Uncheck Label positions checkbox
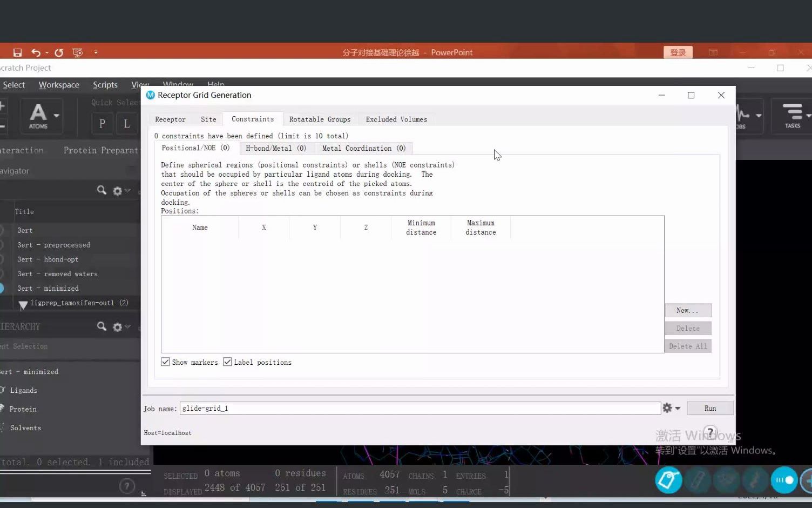 click(x=227, y=362)
